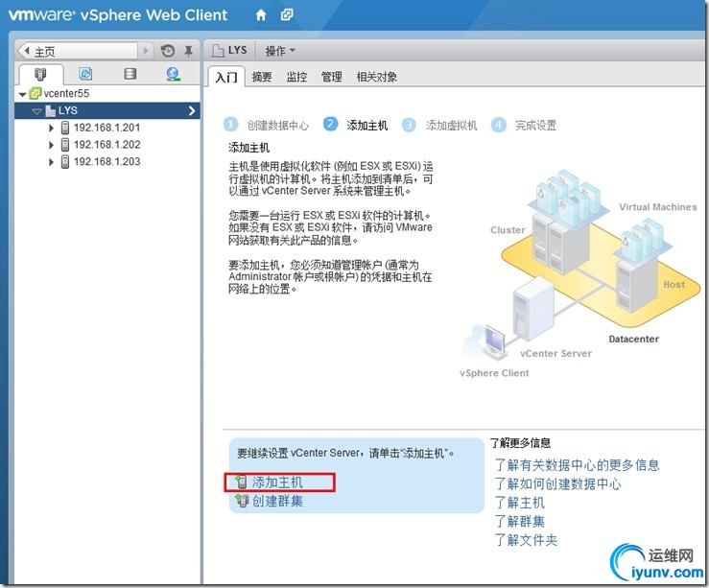Switch to the 相关对象 tab
This screenshot has height=588, width=709.
[x=377, y=77]
